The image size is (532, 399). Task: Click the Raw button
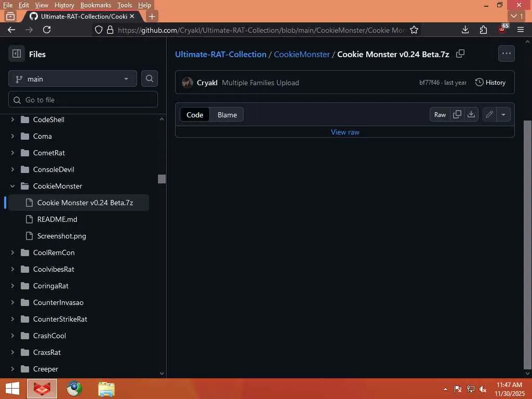440,114
